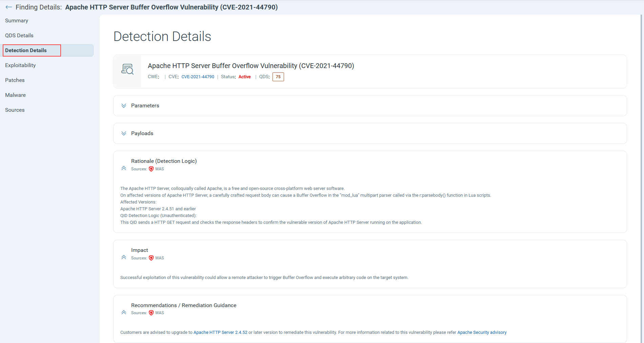Click the back arrow next to Finding Details
Viewport: 644px width, 343px height.
pyautogui.click(x=8, y=7)
